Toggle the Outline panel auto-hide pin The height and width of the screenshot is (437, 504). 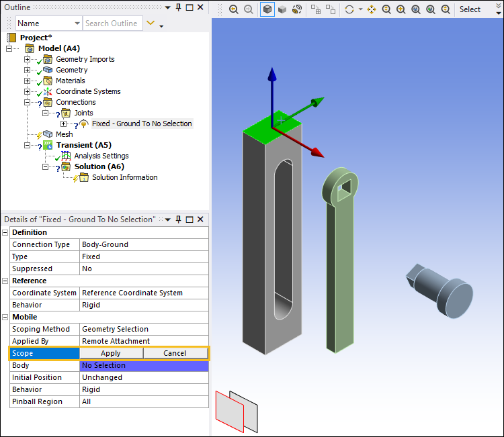(178, 7)
